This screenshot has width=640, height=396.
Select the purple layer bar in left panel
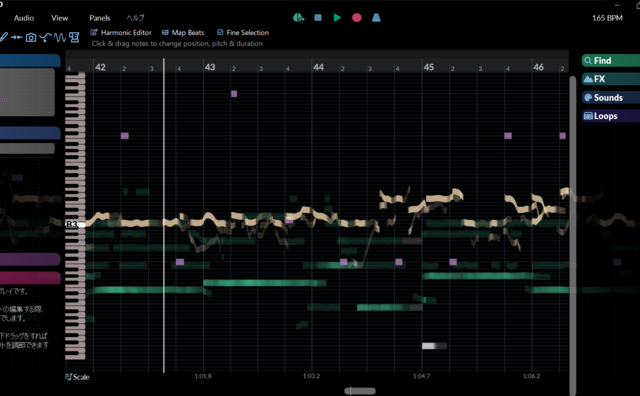[x=30, y=259]
